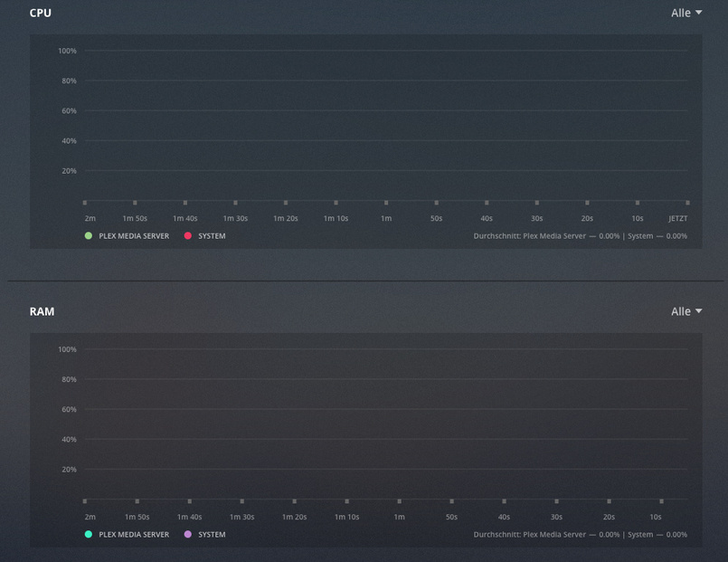Click the CPU section heading
The height and width of the screenshot is (562, 728).
point(41,13)
